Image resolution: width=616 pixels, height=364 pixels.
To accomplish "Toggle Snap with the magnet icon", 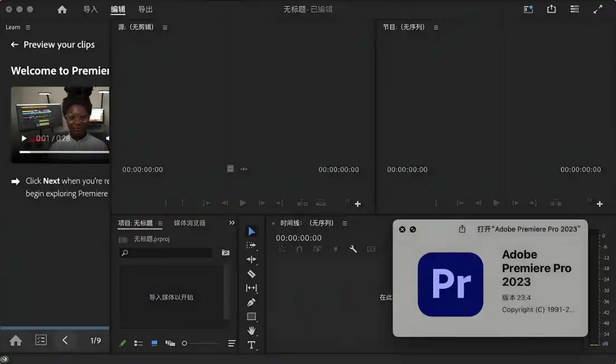I will pos(299,249).
